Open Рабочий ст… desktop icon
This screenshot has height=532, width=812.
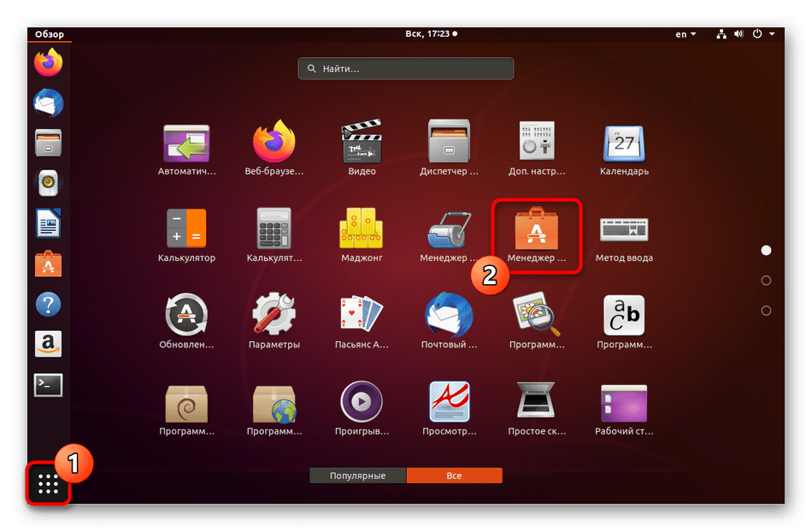click(624, 409)
